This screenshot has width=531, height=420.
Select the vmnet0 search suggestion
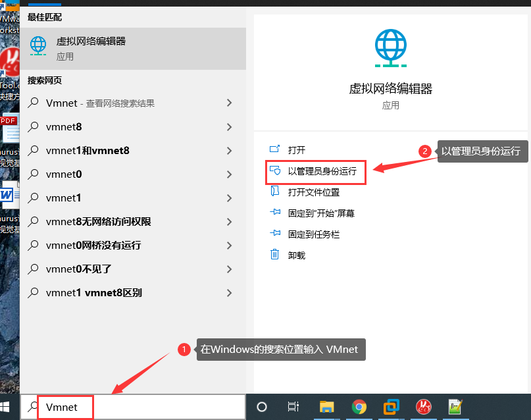[133, 174]
